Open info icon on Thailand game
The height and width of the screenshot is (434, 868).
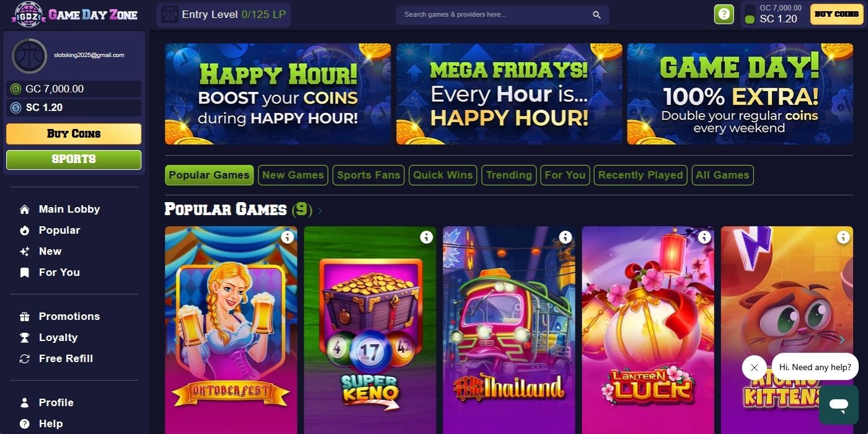coord(565,237)
